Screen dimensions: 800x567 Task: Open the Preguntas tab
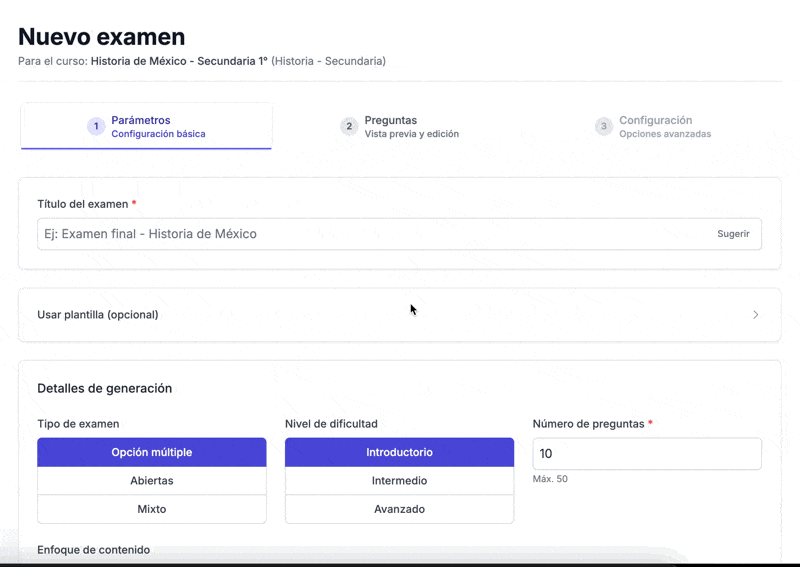tap(400, 126)
